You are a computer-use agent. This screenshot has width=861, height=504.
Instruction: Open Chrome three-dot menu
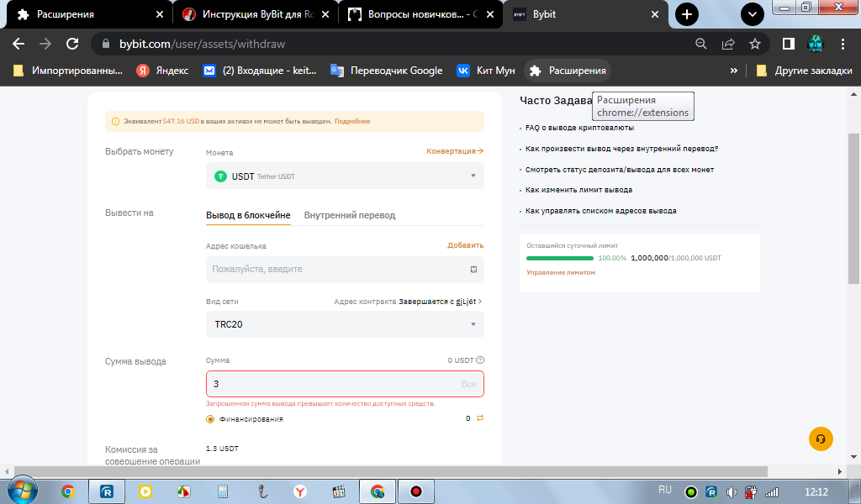843,44
